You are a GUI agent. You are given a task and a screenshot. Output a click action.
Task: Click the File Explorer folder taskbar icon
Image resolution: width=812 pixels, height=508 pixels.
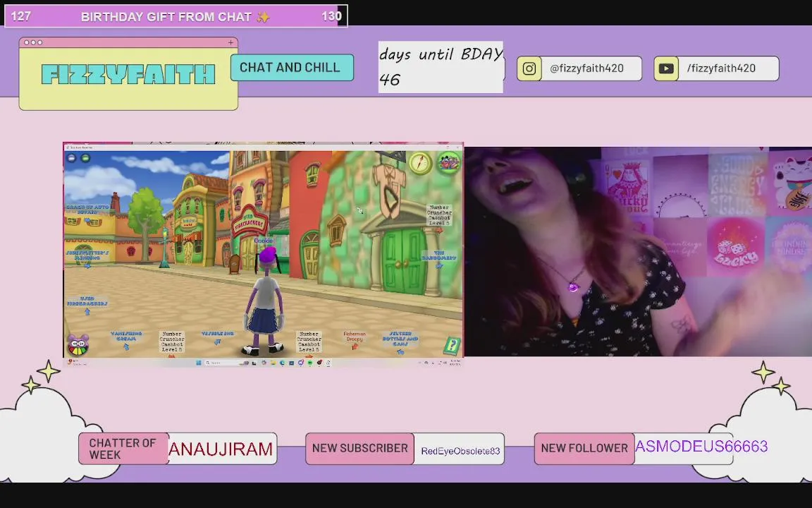tap(273, 363)
